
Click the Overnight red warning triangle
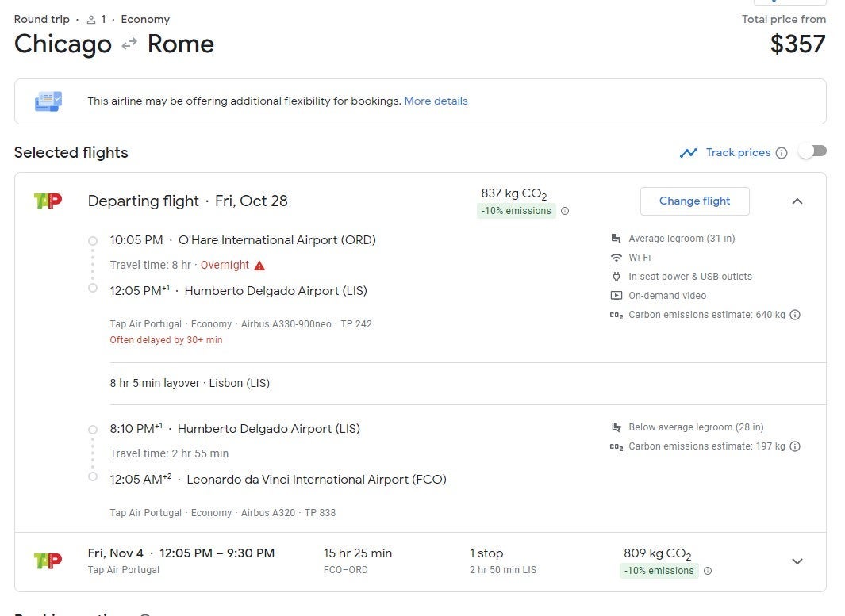pyautogui.click(x=259, y=266)
